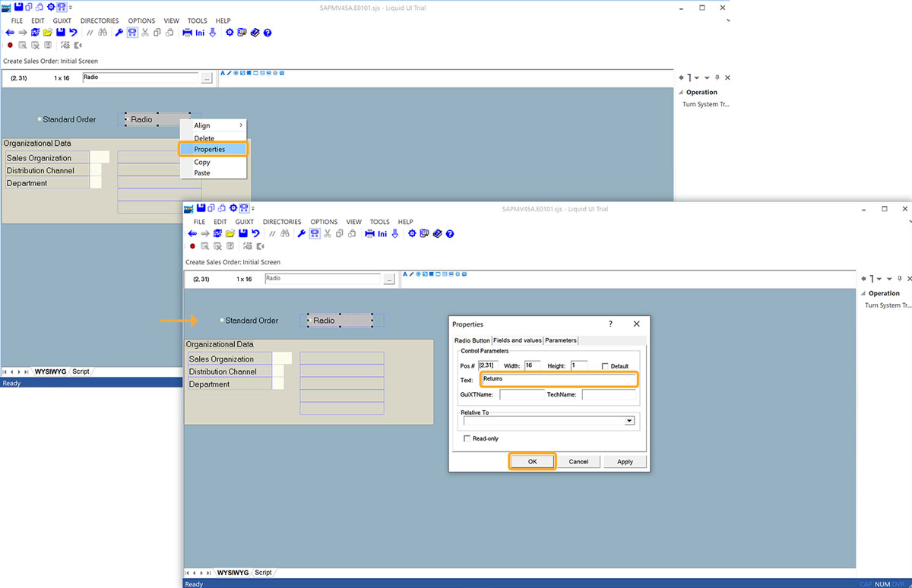The height and width of the screenshot is (588, 912).
Task: Open the TOOLS menu in the back window
Action: click(x=198, y=21)
